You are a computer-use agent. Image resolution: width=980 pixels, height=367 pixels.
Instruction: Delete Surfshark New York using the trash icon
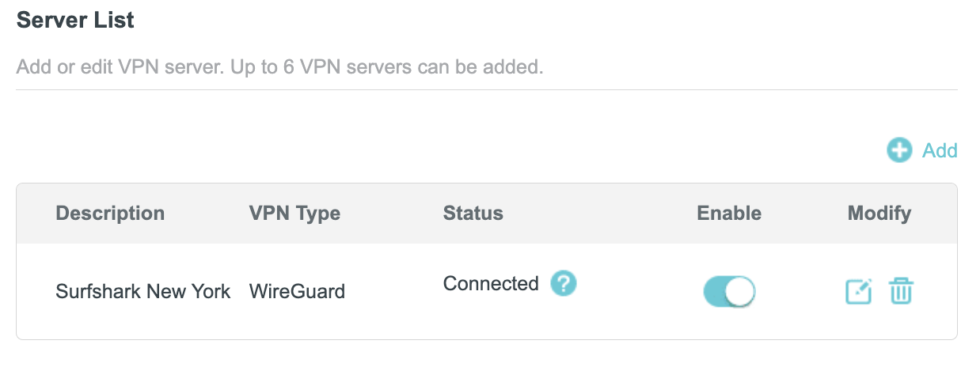click(901, 292)
